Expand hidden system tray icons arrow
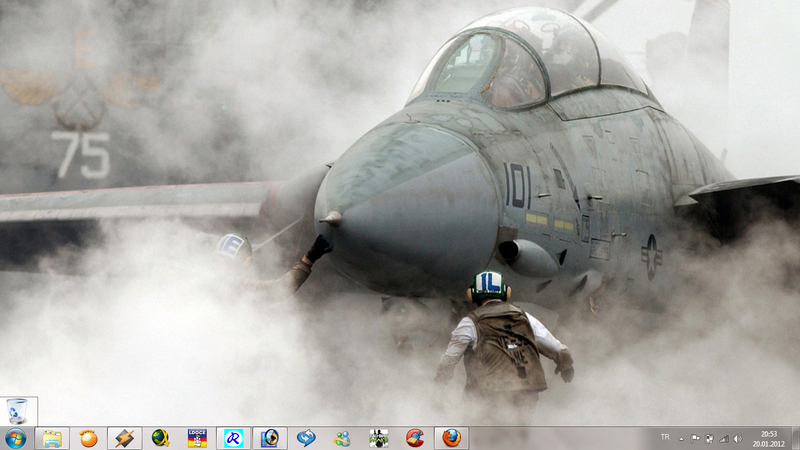Screen dimensions: 800x450 (682, 438)
